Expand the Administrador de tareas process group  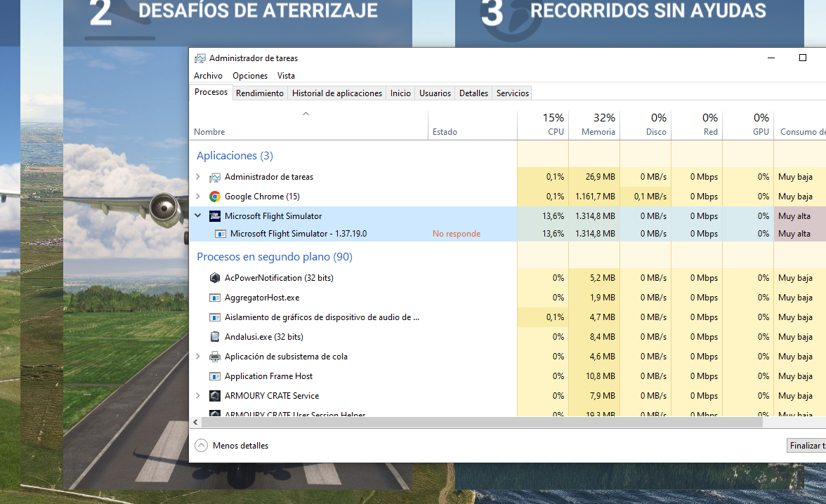click(x=198, y=177)
